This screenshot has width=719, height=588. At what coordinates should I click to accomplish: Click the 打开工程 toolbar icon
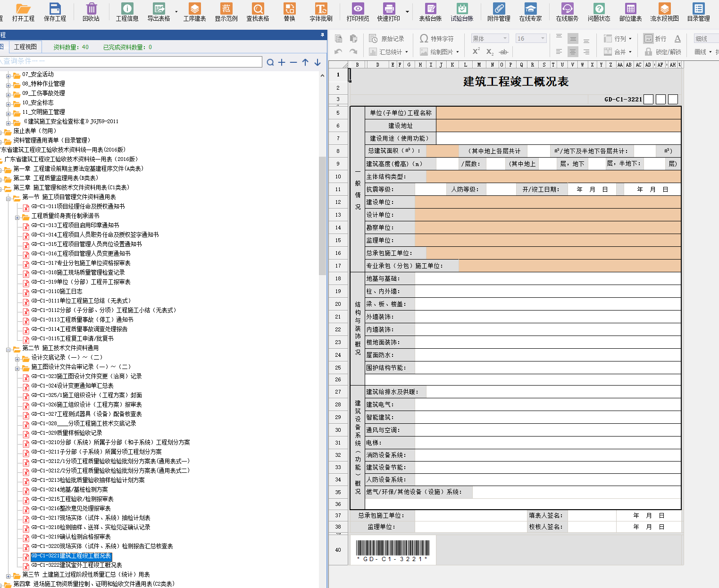(x=23, y=12)
